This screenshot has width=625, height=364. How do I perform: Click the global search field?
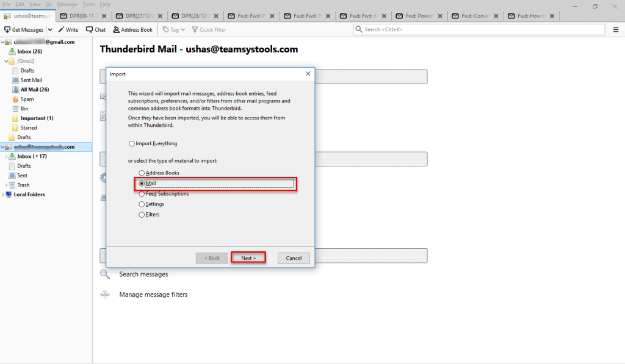coord(479,29)
